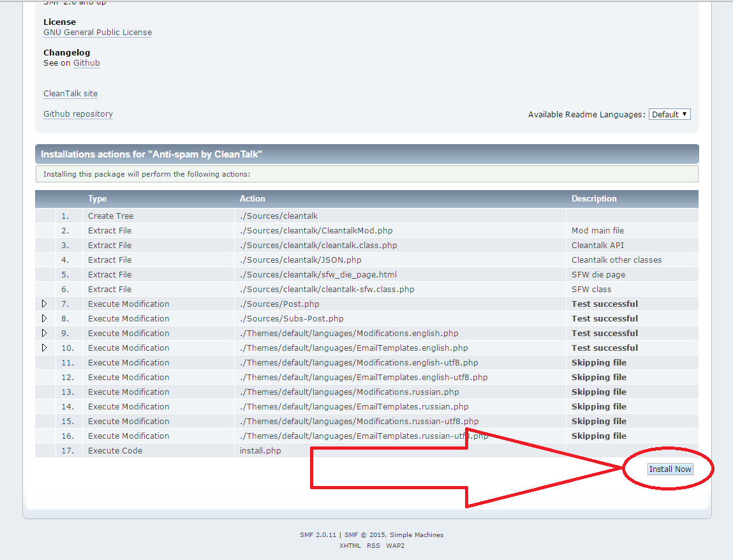The width and height of the screenshot is (733, 560).
Task: Expand modification details for ./Sources/Post.php
Action: click(x=44, y=304)
